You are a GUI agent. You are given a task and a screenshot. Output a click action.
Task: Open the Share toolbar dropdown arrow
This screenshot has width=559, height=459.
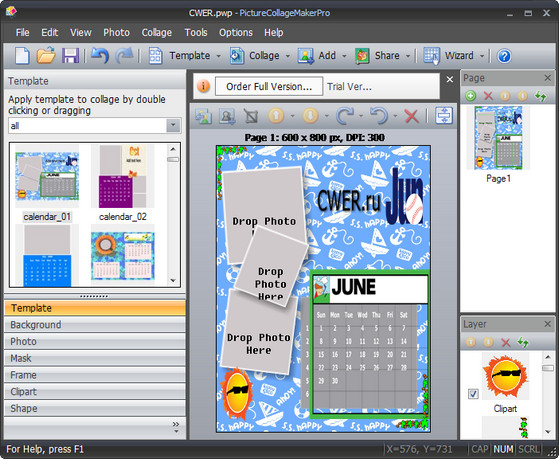(x=408, y=56)
